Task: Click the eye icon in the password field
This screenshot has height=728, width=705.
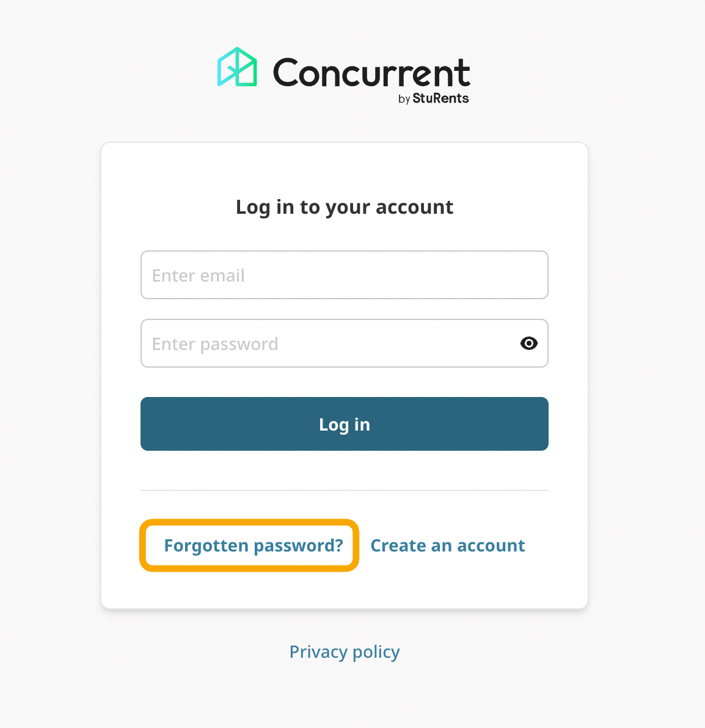Action: coord(528,343)
